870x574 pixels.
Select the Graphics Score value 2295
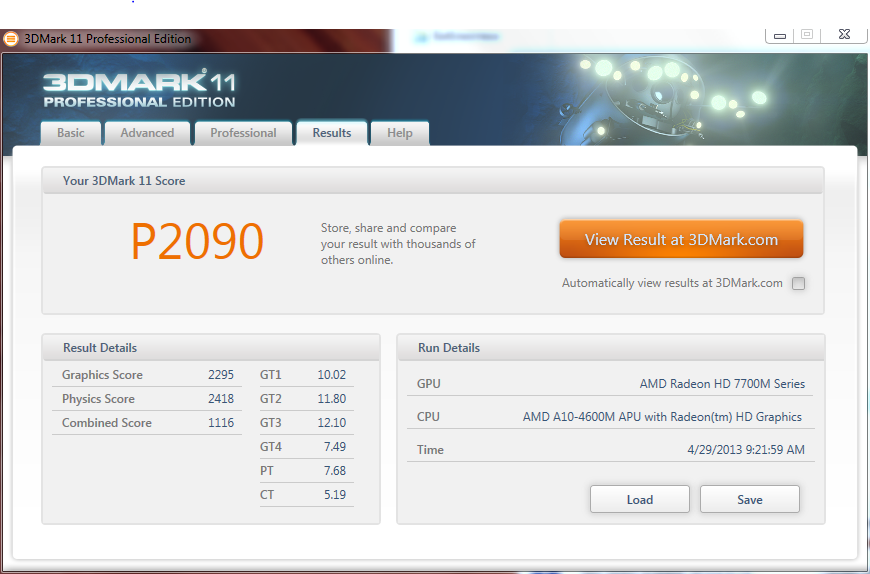[x=221, y=375]
